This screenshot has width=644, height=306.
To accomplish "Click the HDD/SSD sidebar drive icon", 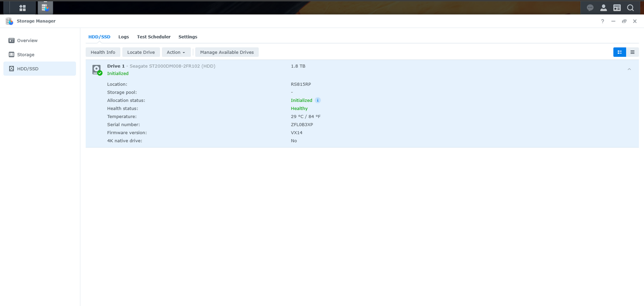I will point(11,69).
